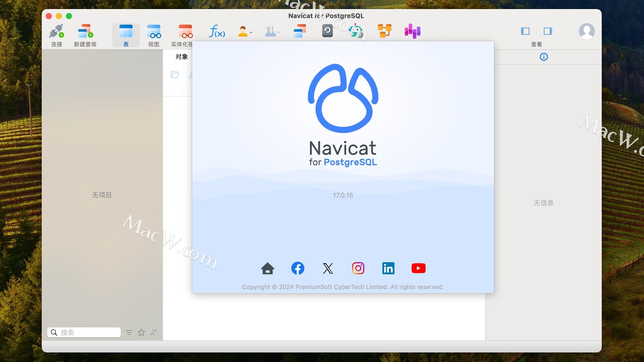The image size is (644, 362).
Task: Maximize window with the green button
Action: tap(69, 16)
